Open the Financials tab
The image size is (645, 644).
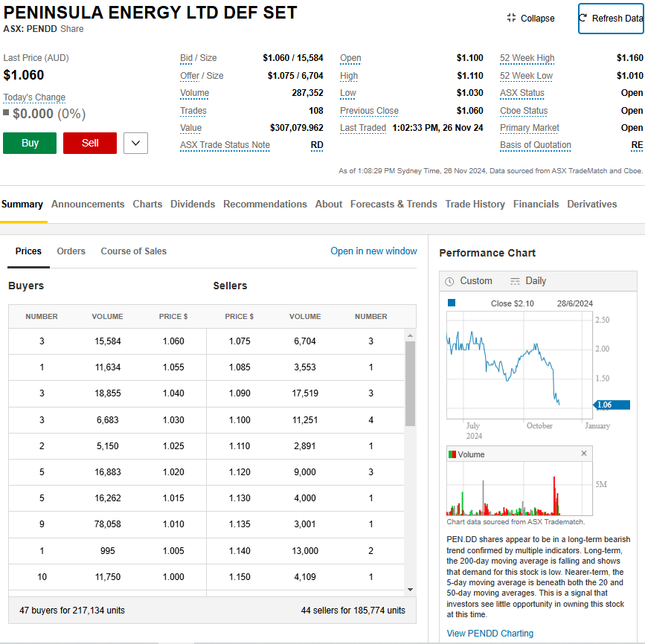pos(536,204)
